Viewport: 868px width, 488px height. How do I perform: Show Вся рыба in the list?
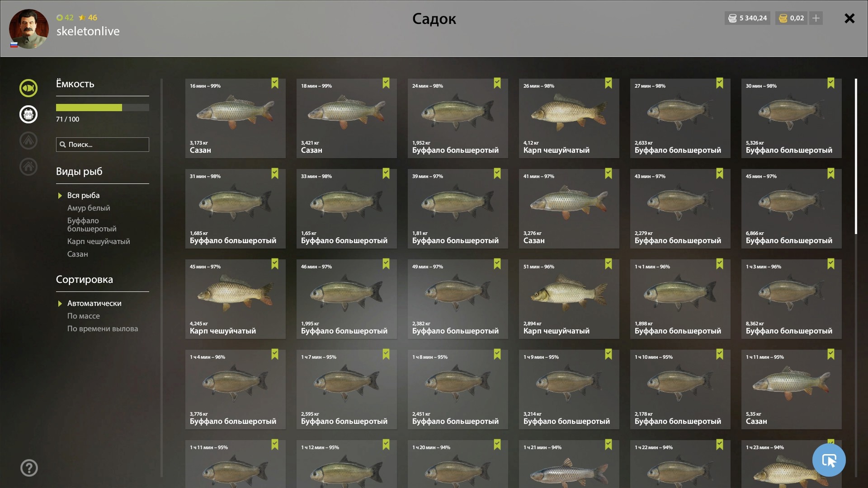(x=83, y=195)
